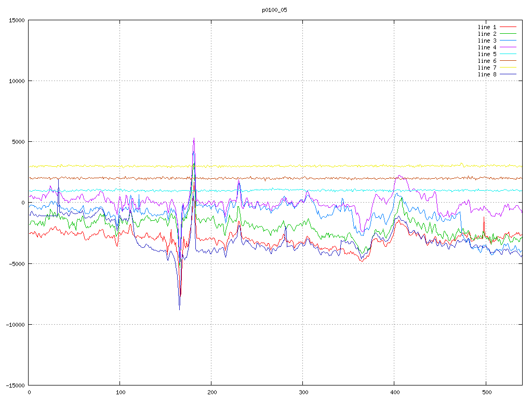Pick the "line 4" legend label
532x399 pixels.
click(x=487, y=47)
